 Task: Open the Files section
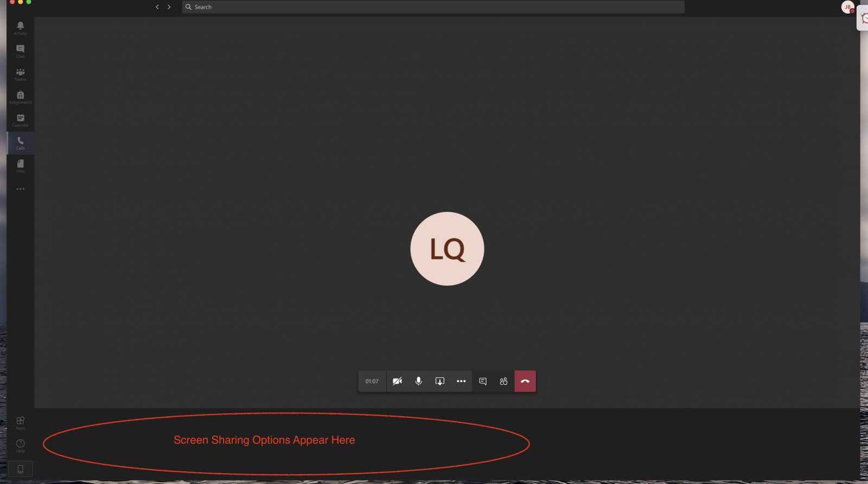pos(20,166)
